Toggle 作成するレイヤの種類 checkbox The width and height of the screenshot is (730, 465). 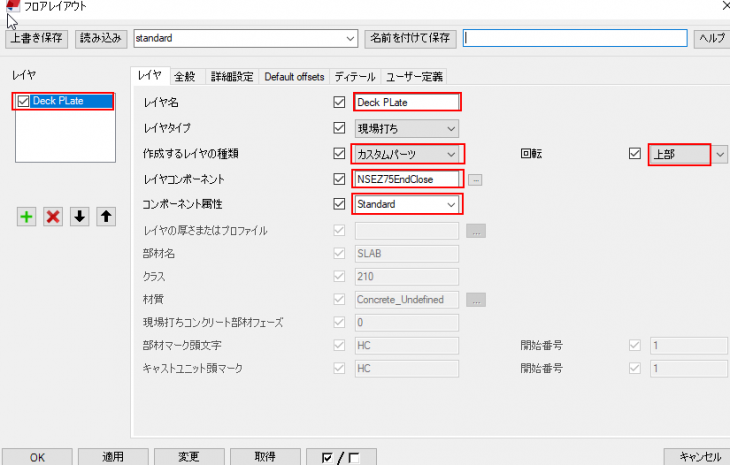coord(339,154)
